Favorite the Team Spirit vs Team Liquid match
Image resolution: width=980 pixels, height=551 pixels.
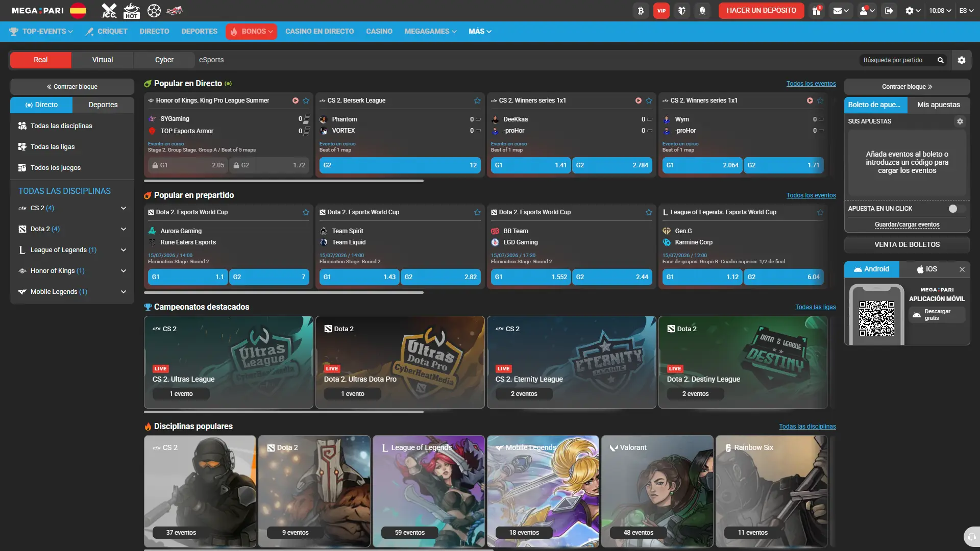[477, 212]
